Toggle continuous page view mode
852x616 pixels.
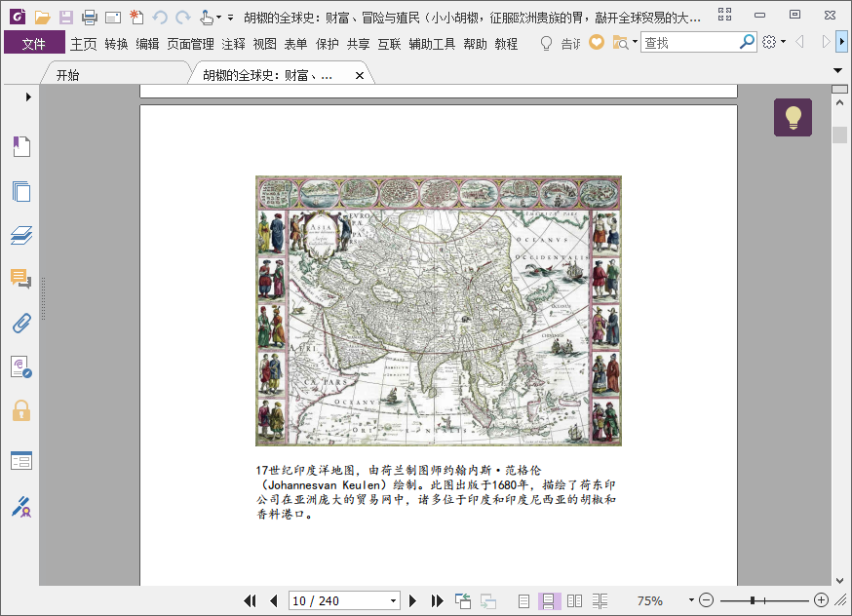[x=549, y=601]
